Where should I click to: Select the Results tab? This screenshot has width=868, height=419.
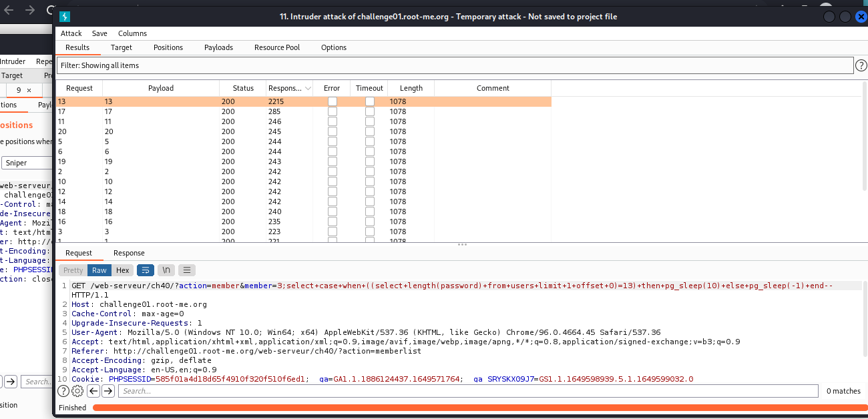click(x=77, y=47)
